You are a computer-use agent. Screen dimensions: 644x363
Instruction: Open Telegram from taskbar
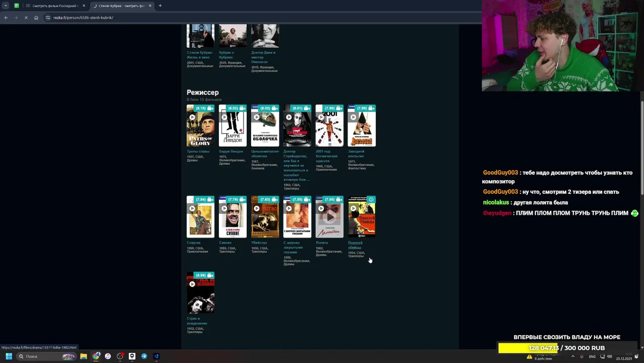[x=144, y=356]
